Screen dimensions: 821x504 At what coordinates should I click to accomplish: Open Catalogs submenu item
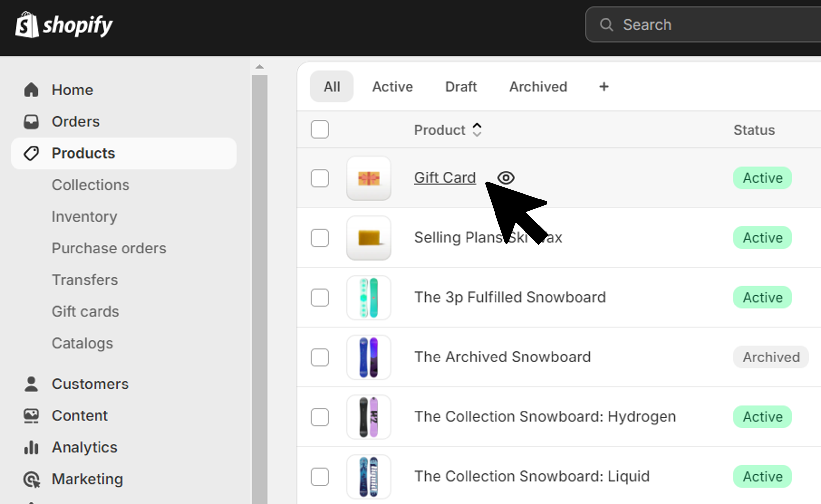tap(82, 343)
